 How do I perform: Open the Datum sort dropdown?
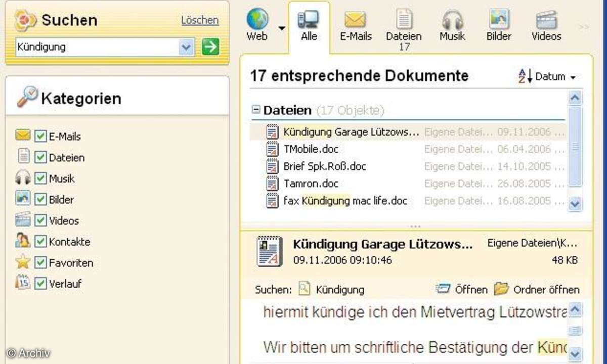573,78
